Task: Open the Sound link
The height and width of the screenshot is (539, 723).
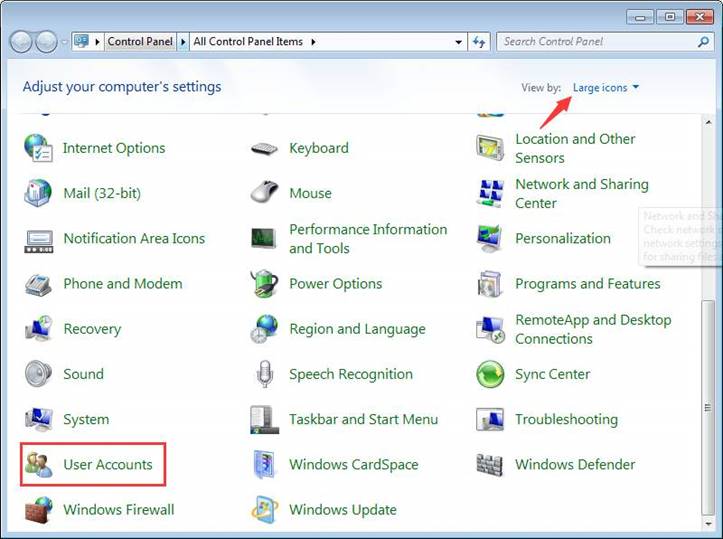Action: coord(83,374)
